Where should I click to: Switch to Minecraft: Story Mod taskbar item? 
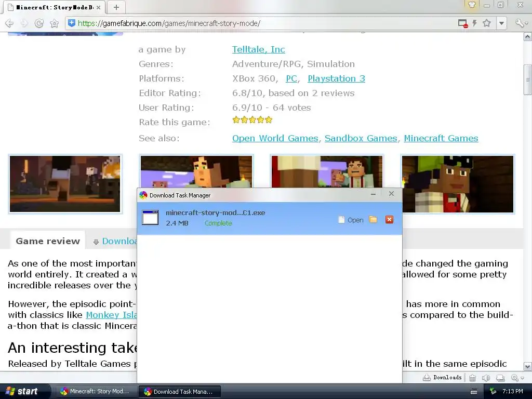coord(96,391)
